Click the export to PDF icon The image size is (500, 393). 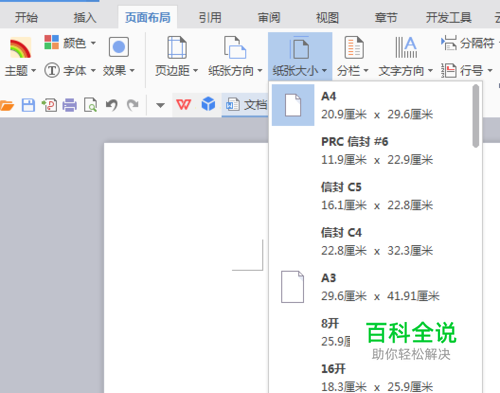[x=49, y=105]
